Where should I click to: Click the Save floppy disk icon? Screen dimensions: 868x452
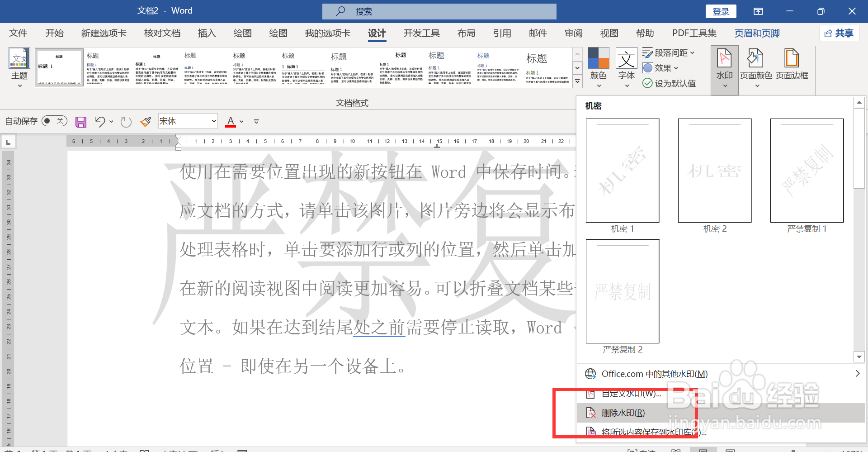[81, 121]
